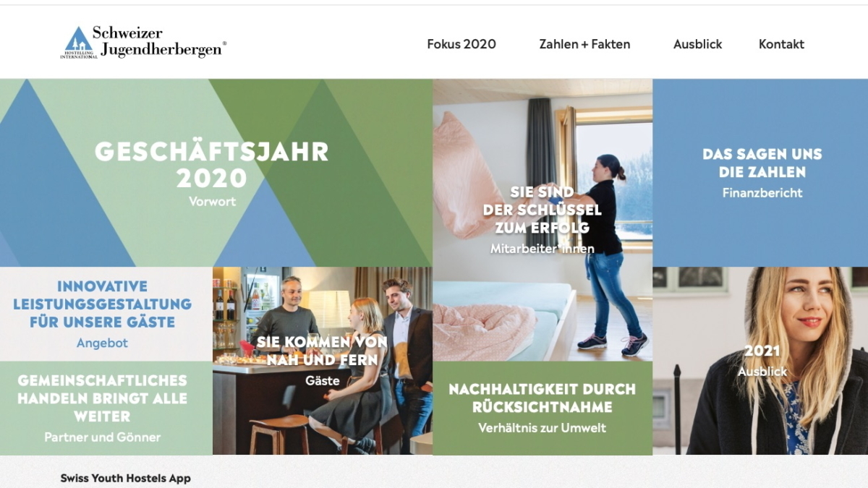The width and height of the screenshot is (868, 488).
Task: Click the Swiss Youth Hostels App heading
Action: point(126,479)
